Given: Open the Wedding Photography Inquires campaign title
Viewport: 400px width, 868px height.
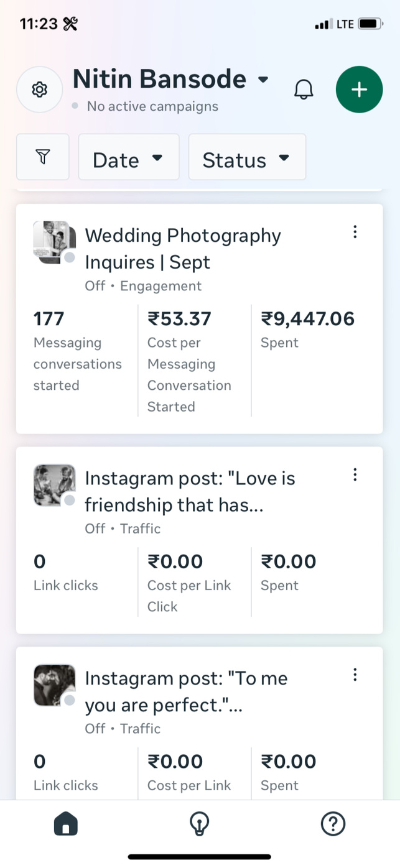Looking at the screenshot, I should click(183, 249).
